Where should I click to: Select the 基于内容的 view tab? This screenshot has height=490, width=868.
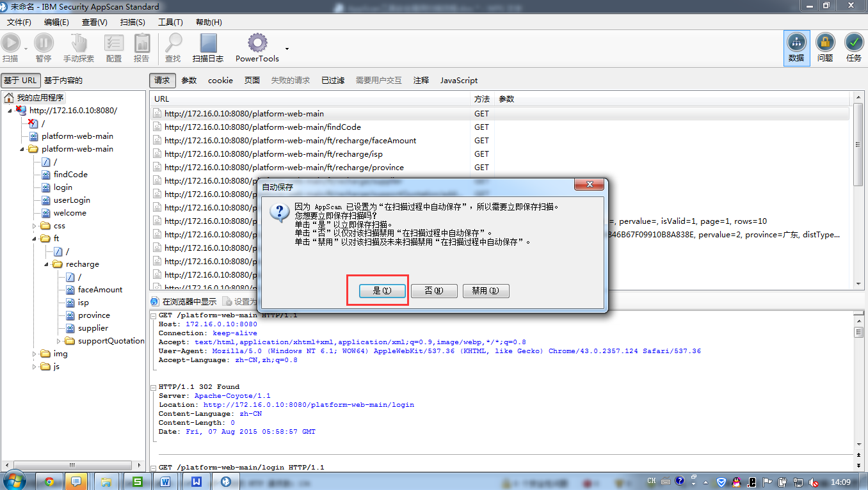pyautogui.click(x=63, y=81)
